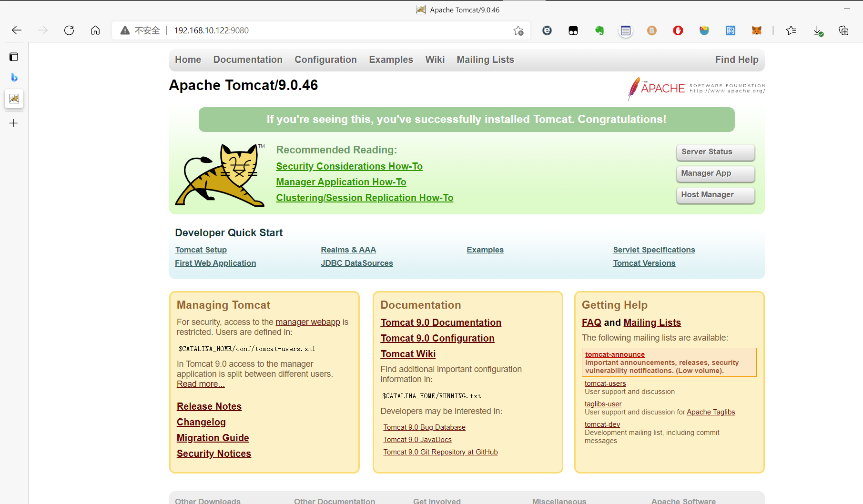Open the Configuration nav item
This screenshot has width=863, height=504.
[325, 60]
